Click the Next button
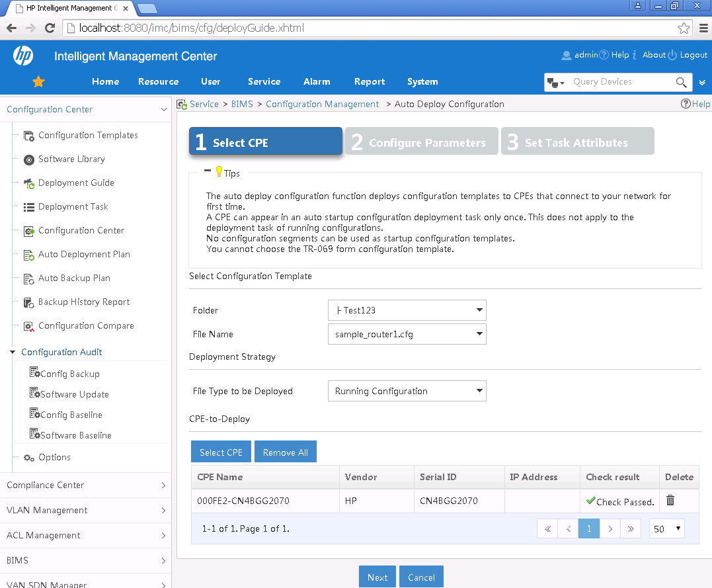 coord(377,577)
